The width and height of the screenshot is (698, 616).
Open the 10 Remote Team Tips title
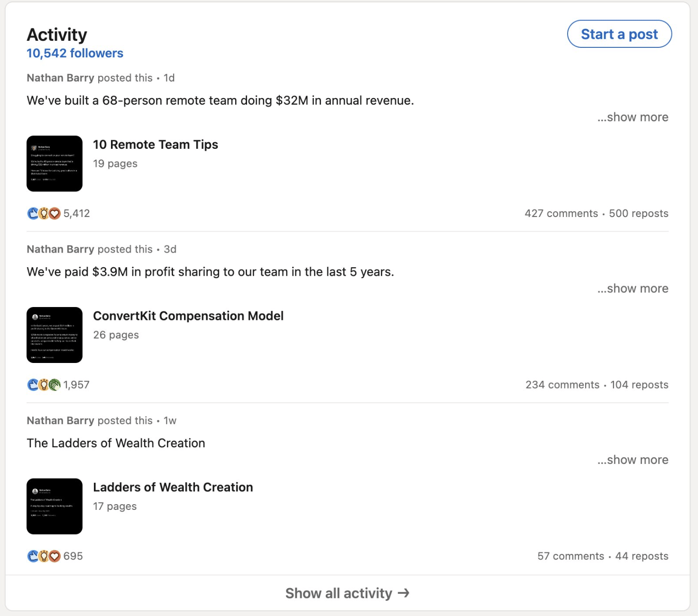tap(156, 145)
